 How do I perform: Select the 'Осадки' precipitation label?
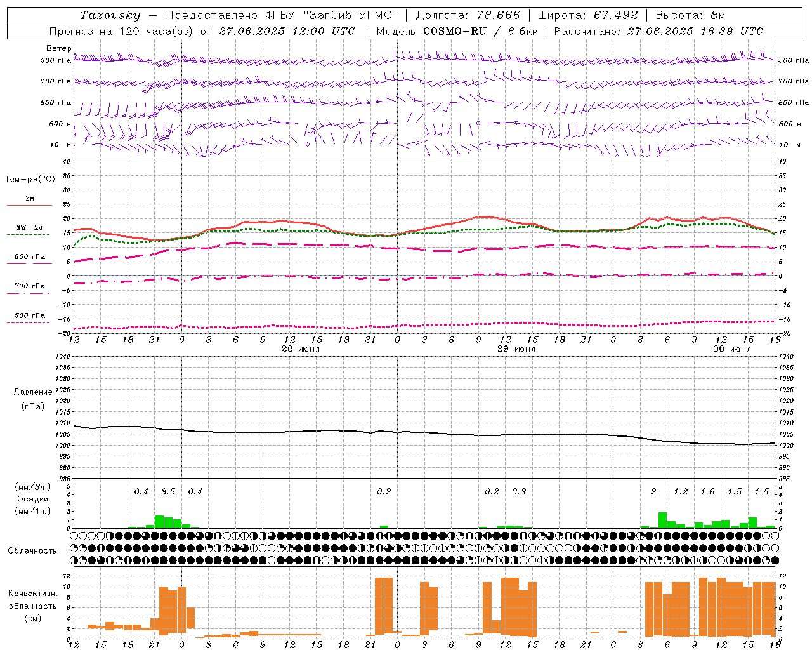pos(32,499)
